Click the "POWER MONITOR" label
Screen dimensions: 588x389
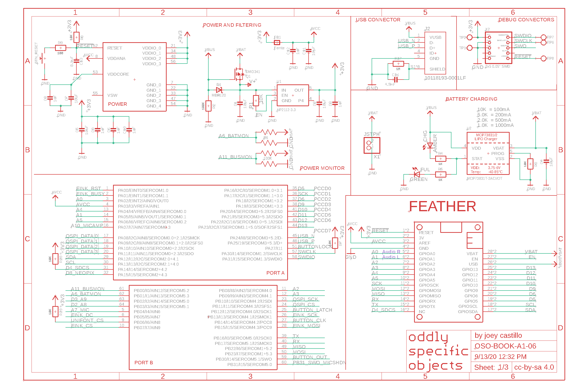tap(322, 168)
